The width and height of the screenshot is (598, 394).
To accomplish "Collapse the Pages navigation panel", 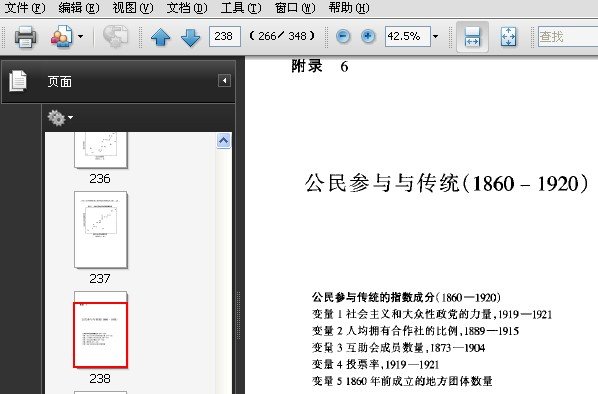I will click(224, 81).
